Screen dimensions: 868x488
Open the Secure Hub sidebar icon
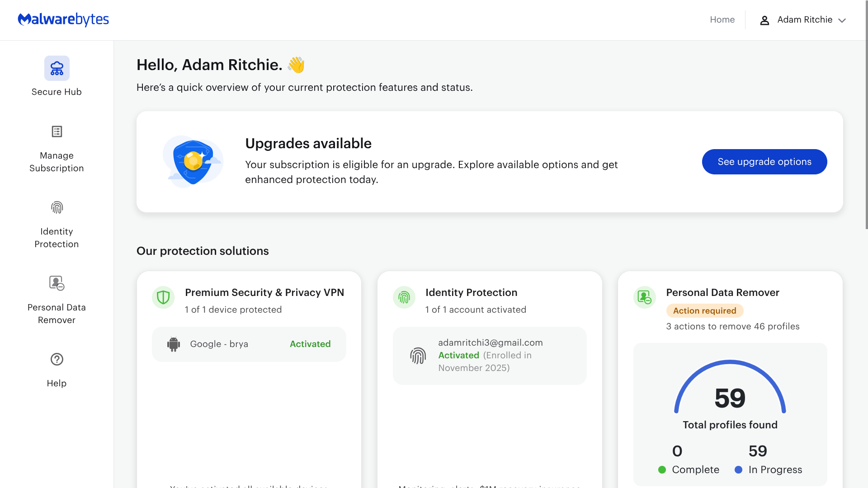[57, 68]
